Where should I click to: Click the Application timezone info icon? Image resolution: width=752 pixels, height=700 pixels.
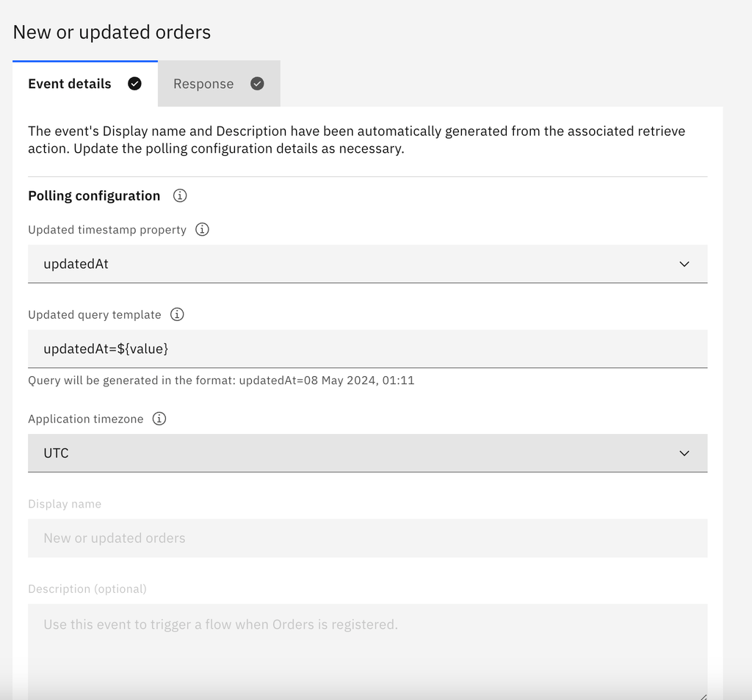coord(159,419)
